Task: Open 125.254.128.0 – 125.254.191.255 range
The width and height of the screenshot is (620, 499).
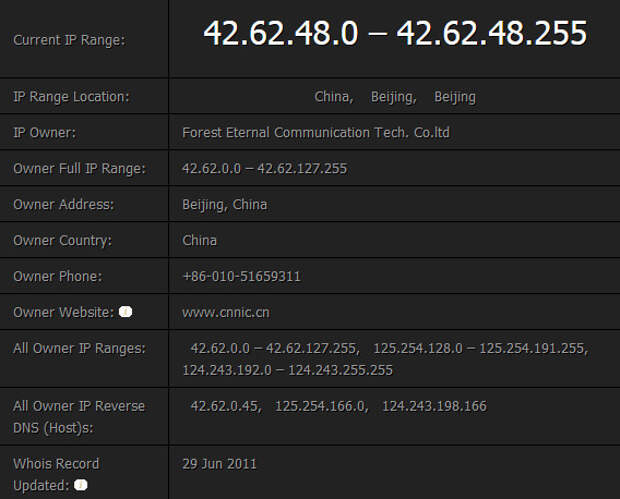Action: (x=480, y=348)
